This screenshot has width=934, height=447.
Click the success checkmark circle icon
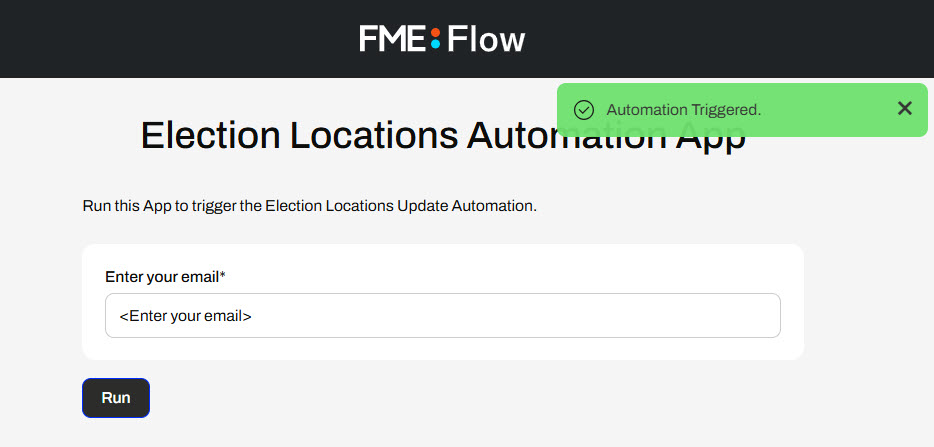pos(584,110)
